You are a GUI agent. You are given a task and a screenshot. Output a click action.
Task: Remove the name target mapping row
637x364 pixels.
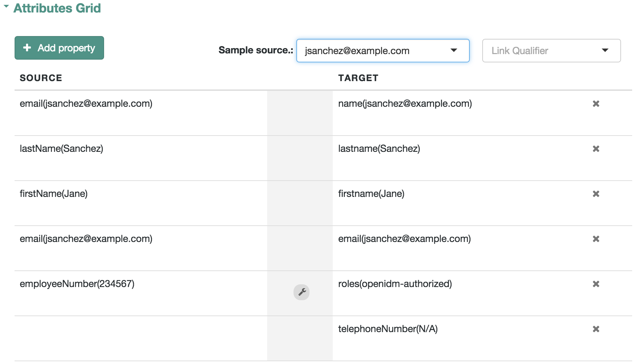pyautogui.click(x=596, y=104)
